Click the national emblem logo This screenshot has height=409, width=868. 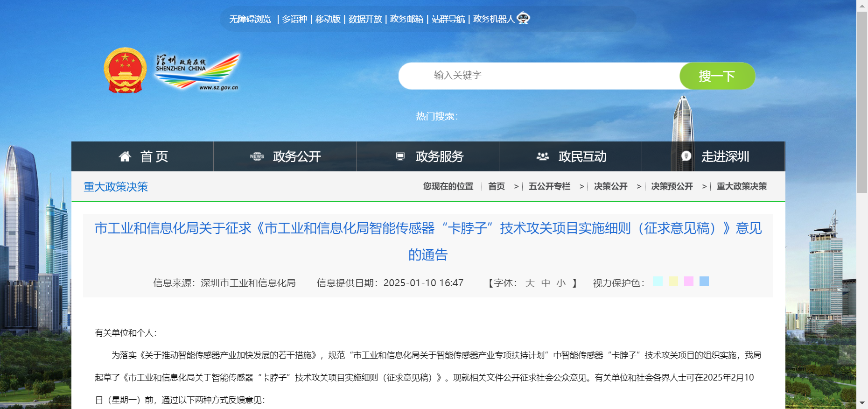click(x=125, y=70)
